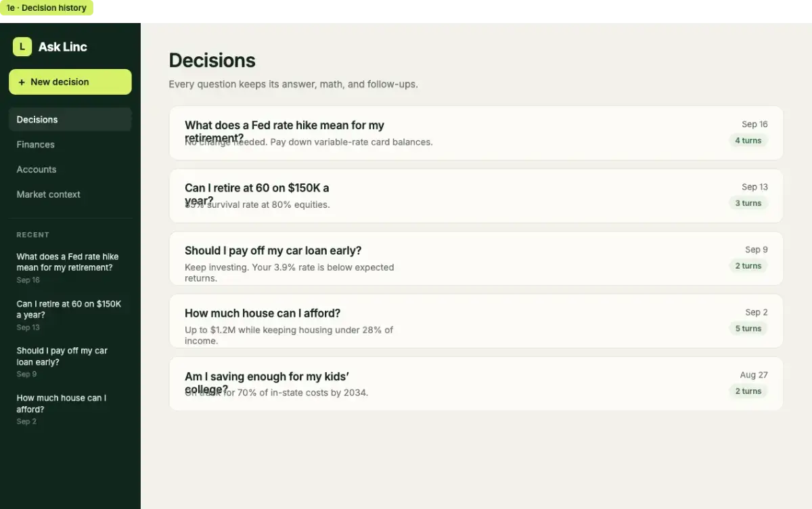The width and height of the screenshot is (812, 509).
Task: Click the 4 turns badge
Action: click(748, 141)
